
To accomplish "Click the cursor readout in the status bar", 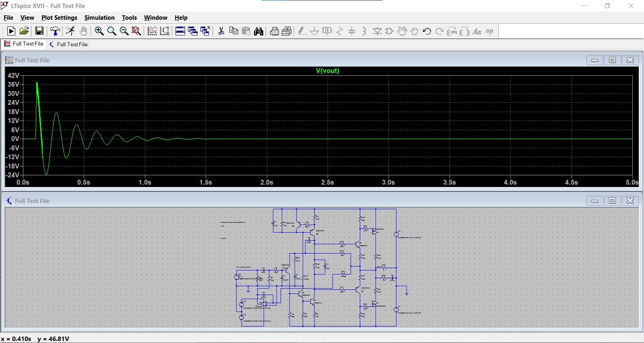I will point(35,339).
